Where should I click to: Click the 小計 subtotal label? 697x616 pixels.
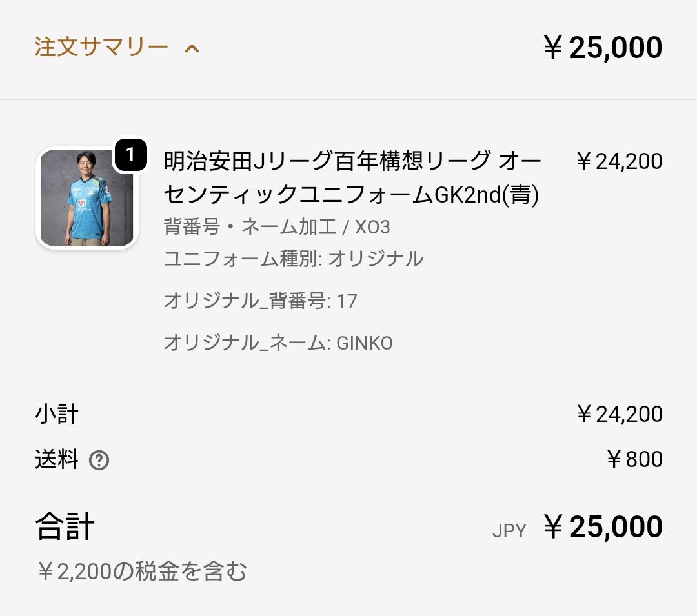[57, 414]
